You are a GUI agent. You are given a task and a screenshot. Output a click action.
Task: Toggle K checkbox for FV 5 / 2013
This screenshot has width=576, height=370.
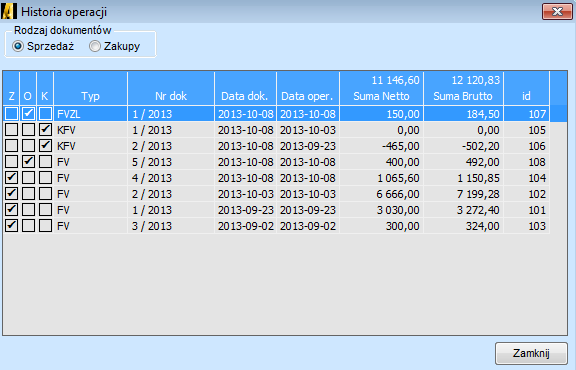pos(45,162)
